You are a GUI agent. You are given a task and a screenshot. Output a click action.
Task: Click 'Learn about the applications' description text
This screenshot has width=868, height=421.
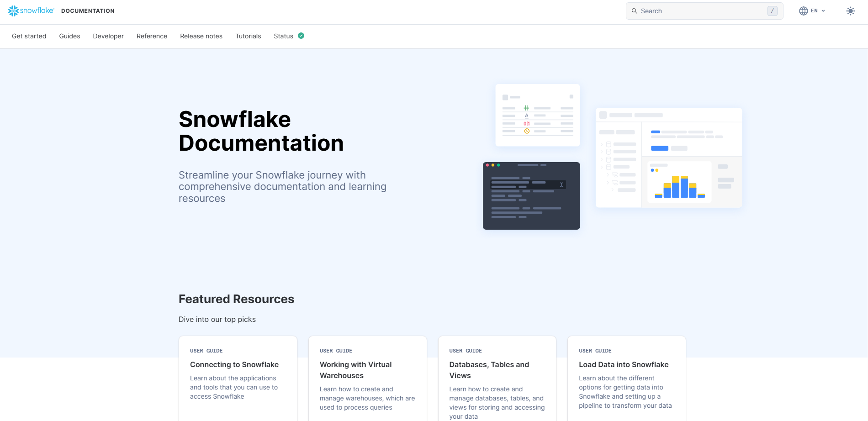click(234, 387)
